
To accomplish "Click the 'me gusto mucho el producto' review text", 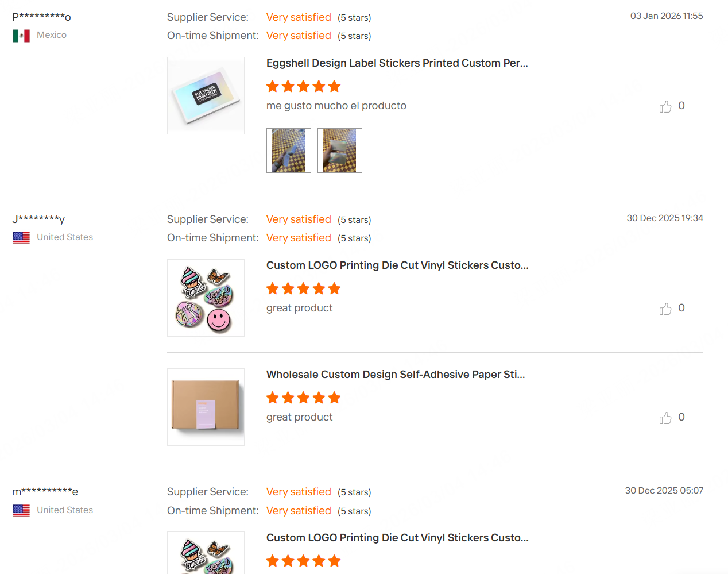I will [x=336, y=106].
